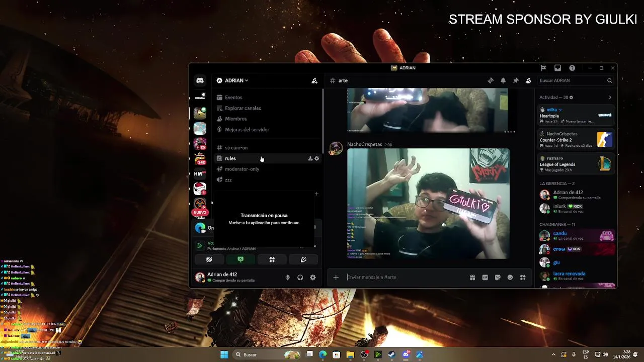This screenshot has width=644, height=362.
Task: Open the Giulki photo attachment
Action: point(428,204)
